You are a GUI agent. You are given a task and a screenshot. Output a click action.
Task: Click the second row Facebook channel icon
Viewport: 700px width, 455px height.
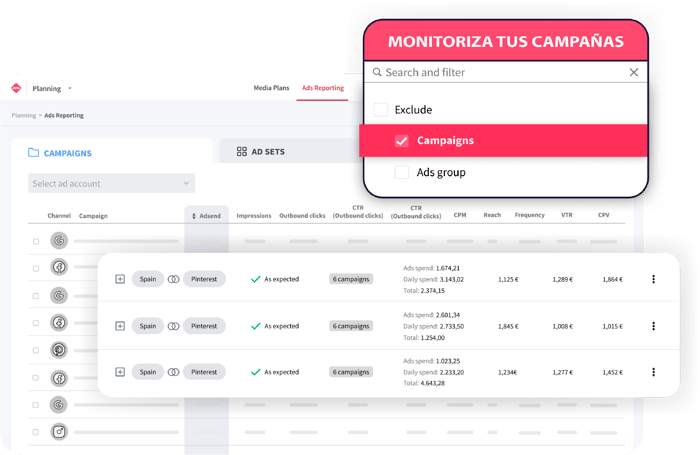pos(59,267)
